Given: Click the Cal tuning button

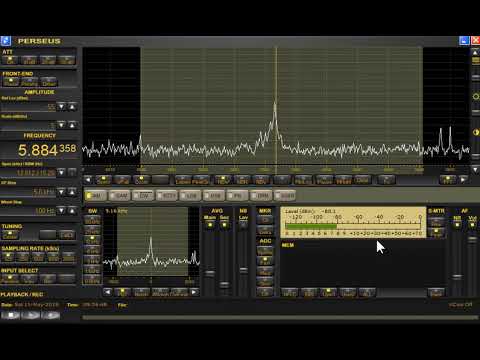Looking at the screenshot, I should point(67,235).
